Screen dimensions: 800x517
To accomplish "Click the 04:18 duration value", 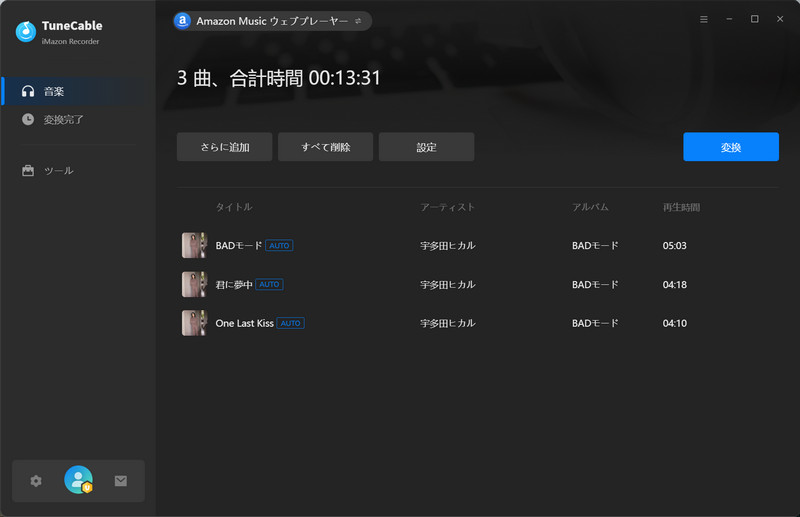I will (674, 284).
